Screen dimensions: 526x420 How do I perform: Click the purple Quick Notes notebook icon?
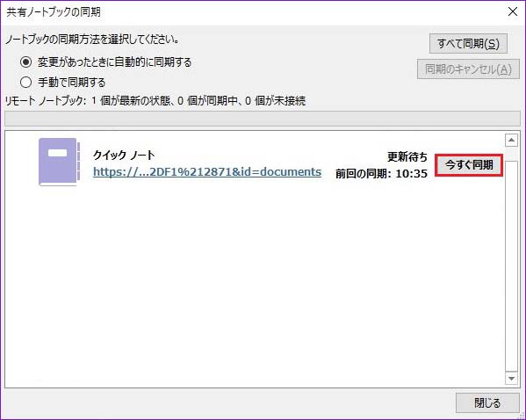(60, 163)
